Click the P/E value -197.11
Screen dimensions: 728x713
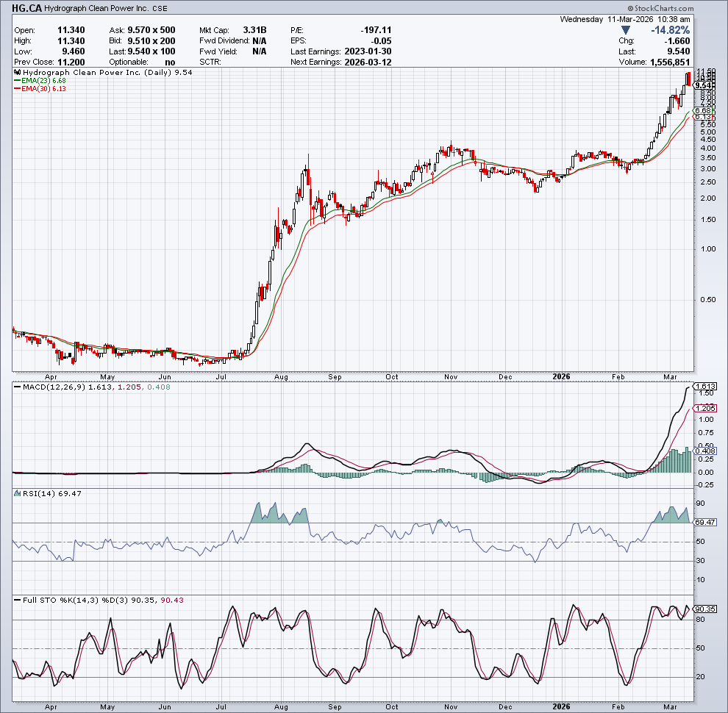(376, 30)
